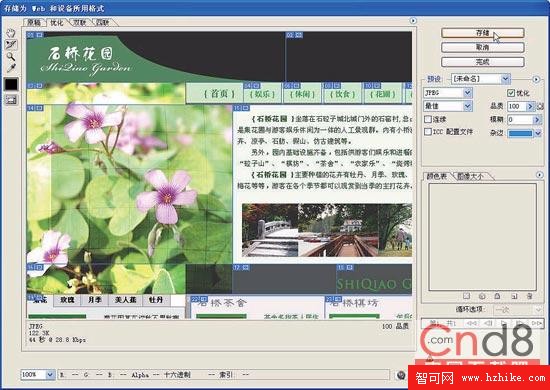The image size is (550, 390).
Task: Click the previous frame animation button
Action: pyautogui.click(x=489, y=323)
